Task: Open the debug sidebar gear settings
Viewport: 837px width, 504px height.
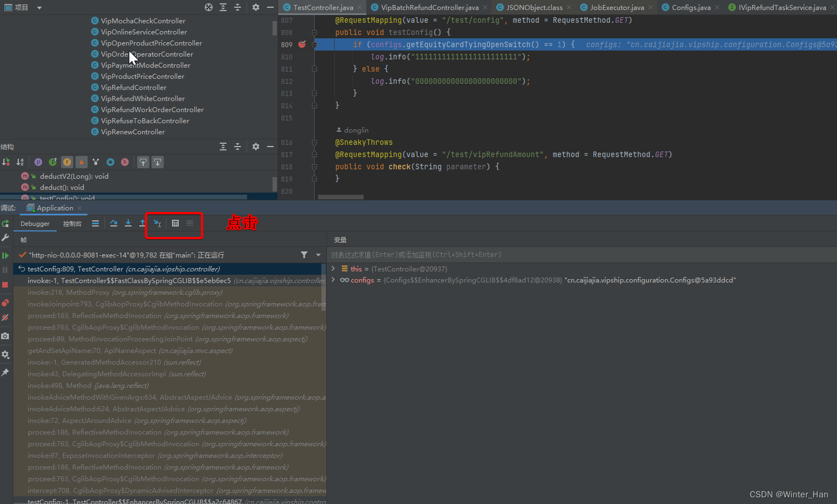Action: [5, 354]
